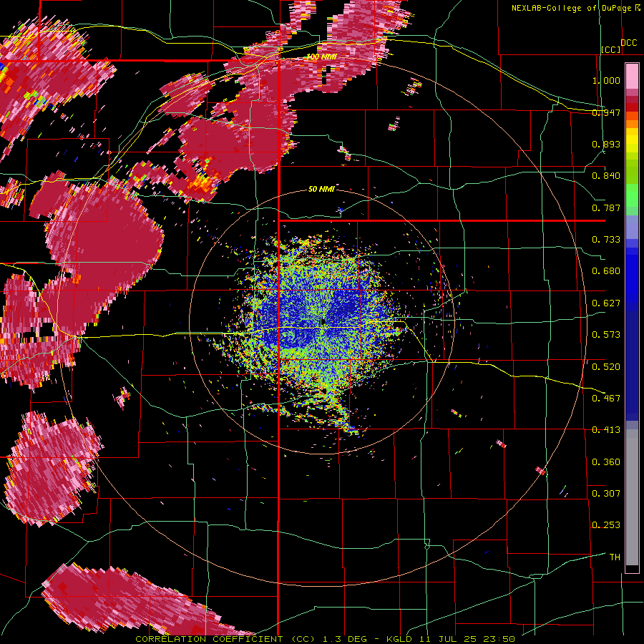Click the pink band on color scale
Screen dimensions: 644x644
pyautogui.click(x=632, y=76)
